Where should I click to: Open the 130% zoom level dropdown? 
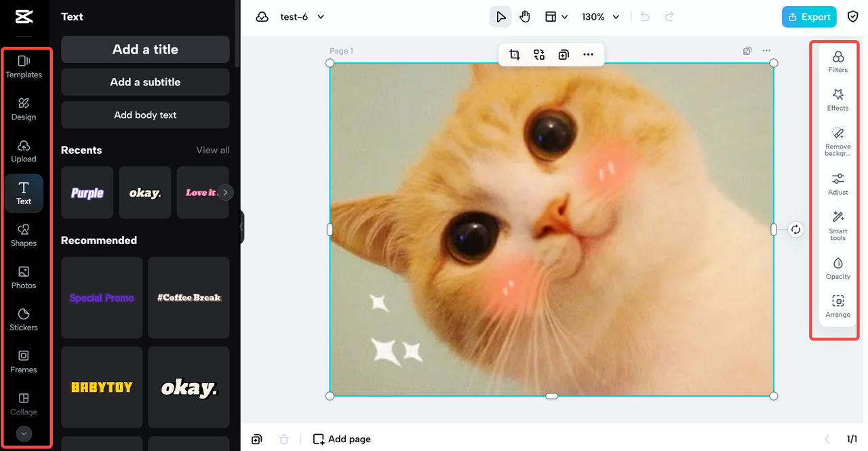601,17
